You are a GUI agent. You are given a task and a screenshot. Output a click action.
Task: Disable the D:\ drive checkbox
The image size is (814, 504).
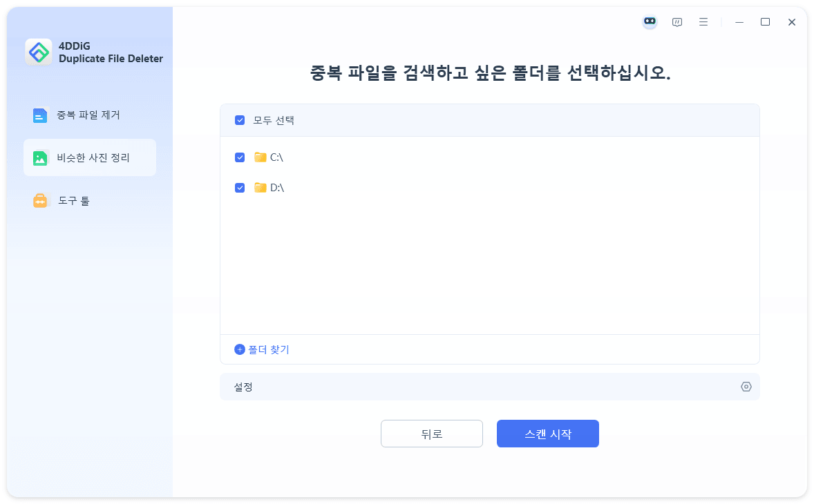[x=240, y=187]
